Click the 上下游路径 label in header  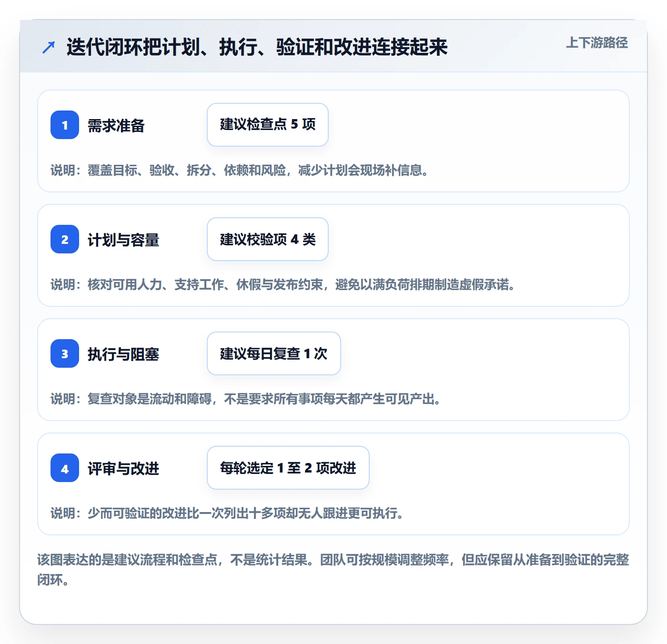click(x=597, y=43)
